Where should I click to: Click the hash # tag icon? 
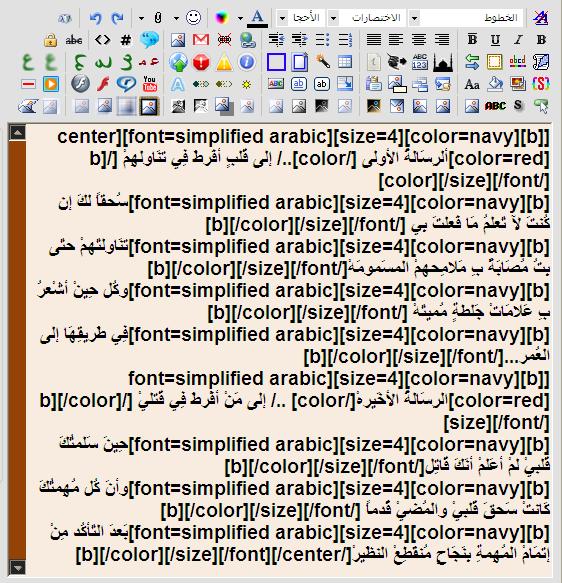click(x=126, y=40)
